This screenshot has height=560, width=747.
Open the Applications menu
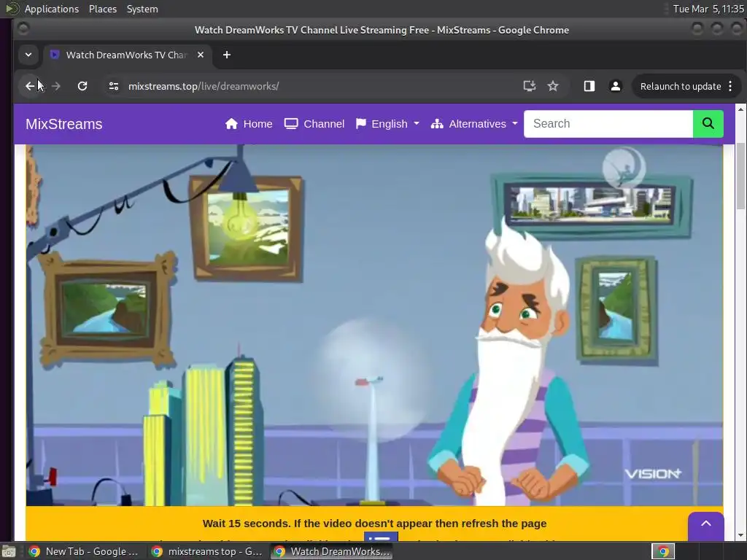[52, 9]
